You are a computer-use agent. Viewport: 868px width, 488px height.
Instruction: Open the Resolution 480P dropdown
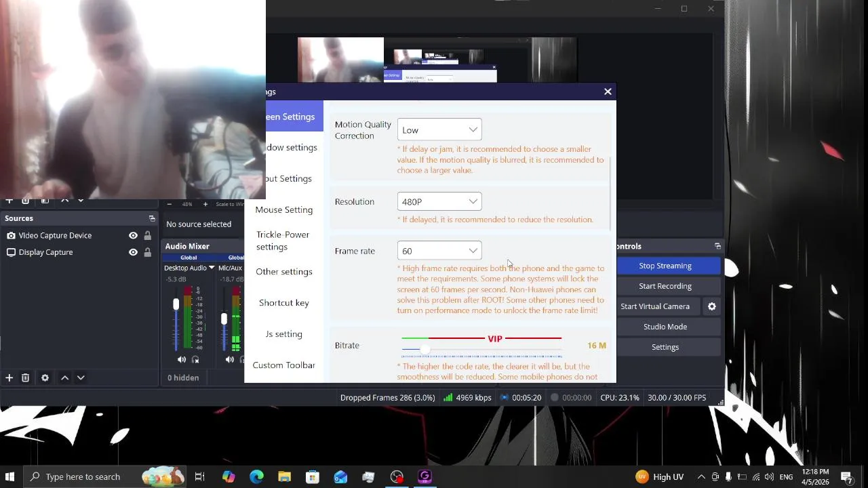point(439,201)
